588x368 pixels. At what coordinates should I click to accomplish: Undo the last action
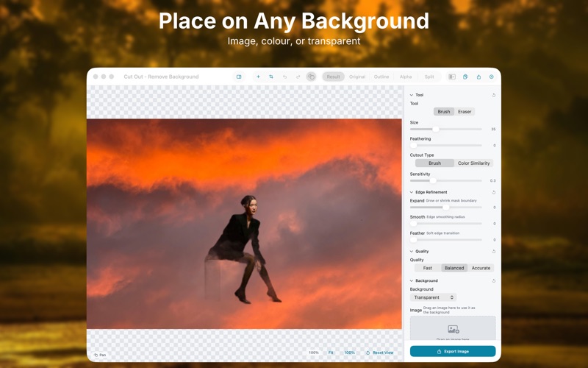coord(284,77)
